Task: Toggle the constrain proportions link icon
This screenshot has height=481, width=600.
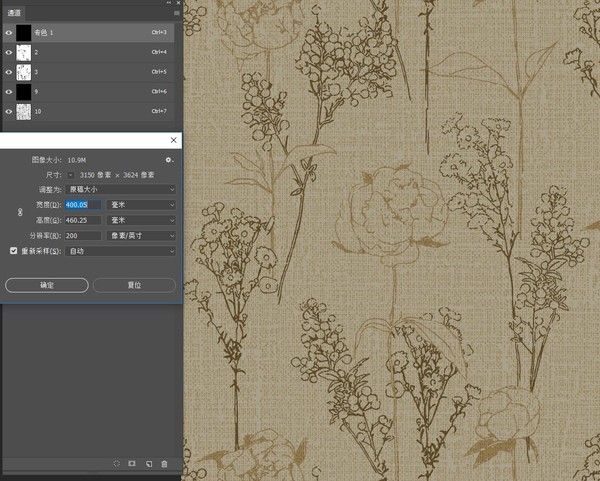Action: coord(20,212)
